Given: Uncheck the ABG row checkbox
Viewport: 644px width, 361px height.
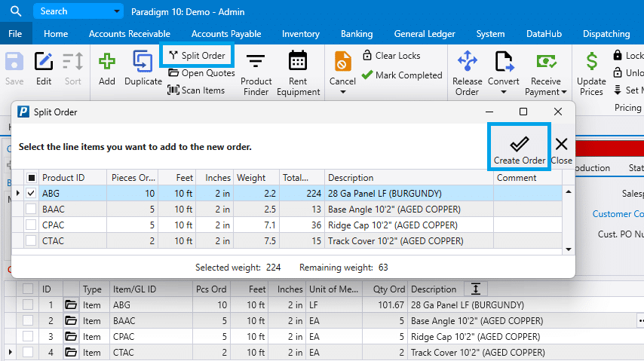Looking at the screenshot, I should pos(31,194).
